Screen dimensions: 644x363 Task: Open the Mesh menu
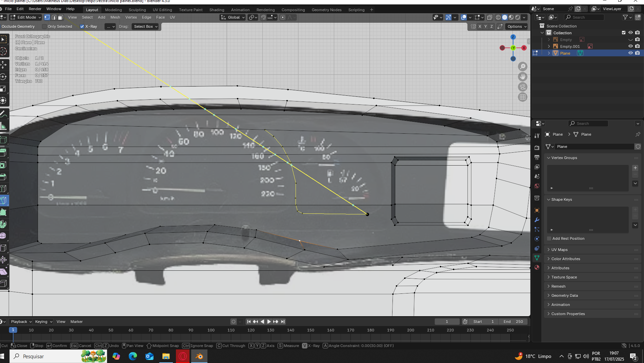point(115,17)
